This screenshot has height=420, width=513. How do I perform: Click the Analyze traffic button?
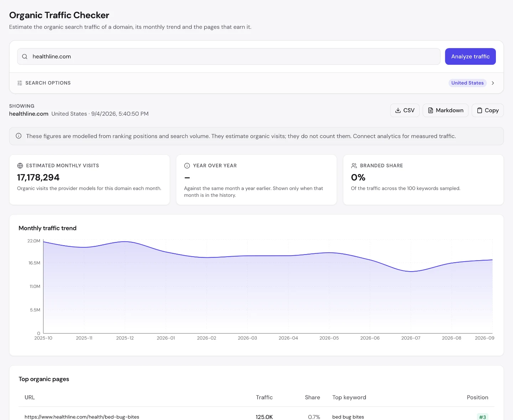click(x=470, y=57)
